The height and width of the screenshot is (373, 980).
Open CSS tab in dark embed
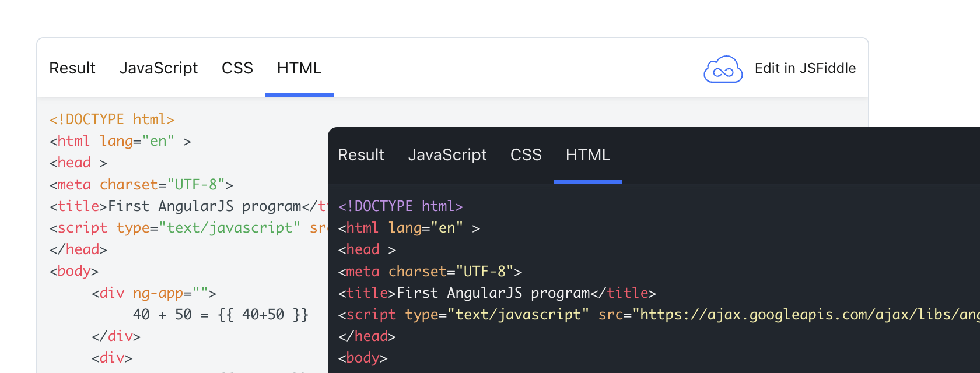pos(526,155)
